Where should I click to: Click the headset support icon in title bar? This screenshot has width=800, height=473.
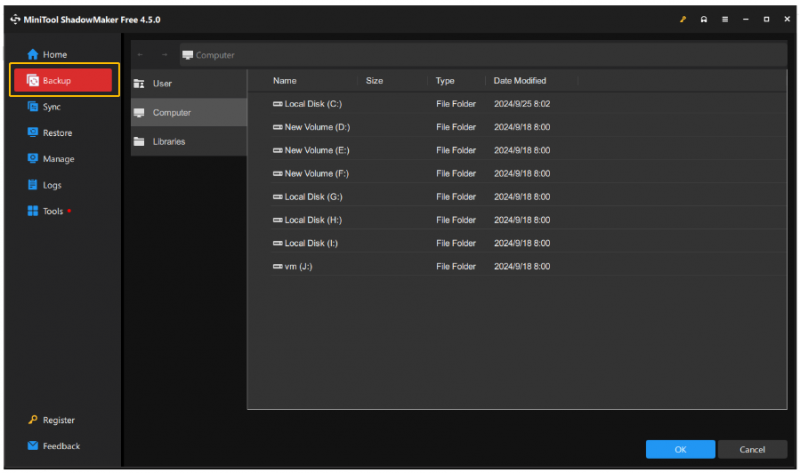[x=704, y=19]
